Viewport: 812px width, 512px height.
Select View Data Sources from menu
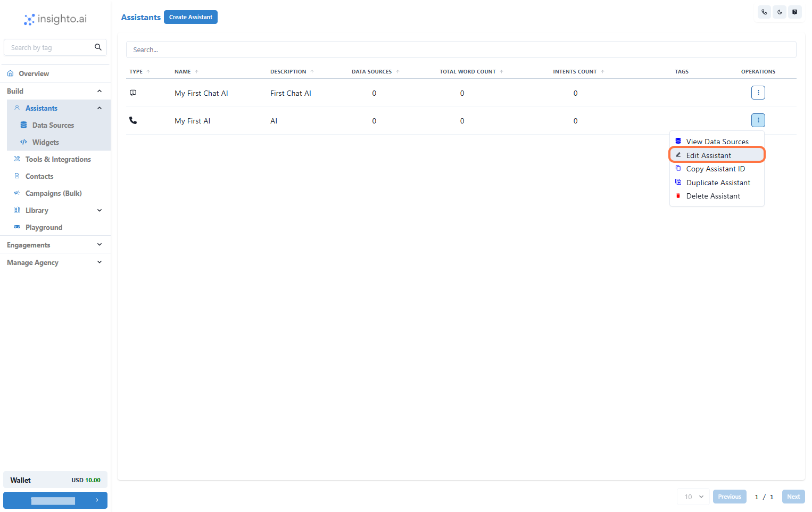pos(717,142)
